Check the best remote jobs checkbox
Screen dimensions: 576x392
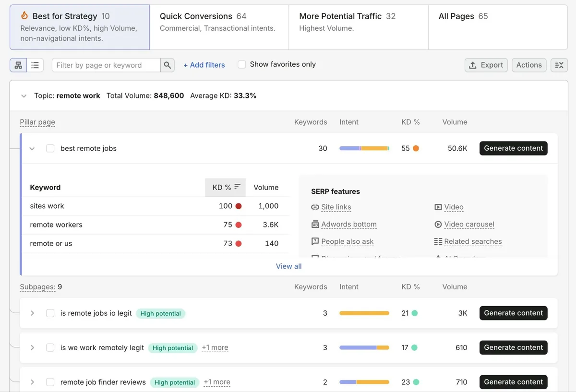50,148
